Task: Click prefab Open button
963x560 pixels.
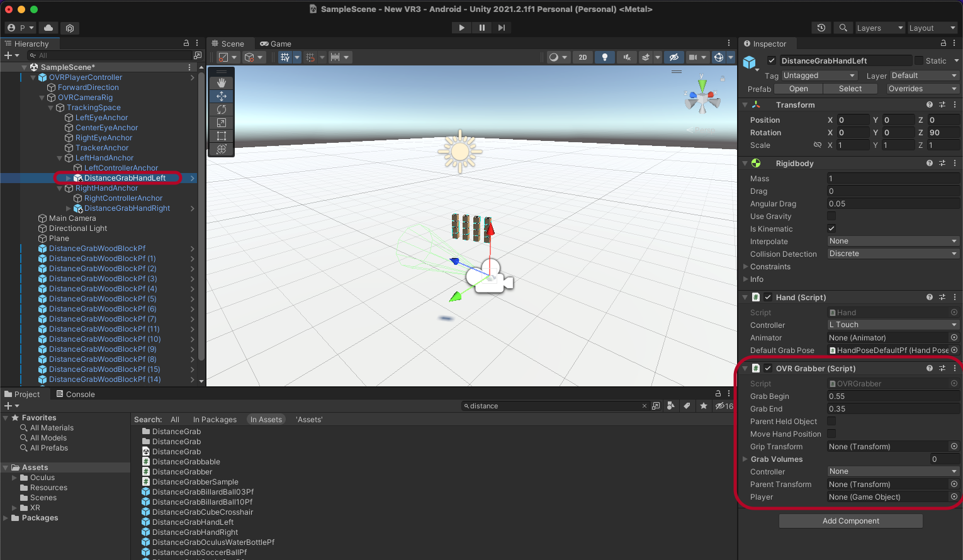Action: coord(799,89)
